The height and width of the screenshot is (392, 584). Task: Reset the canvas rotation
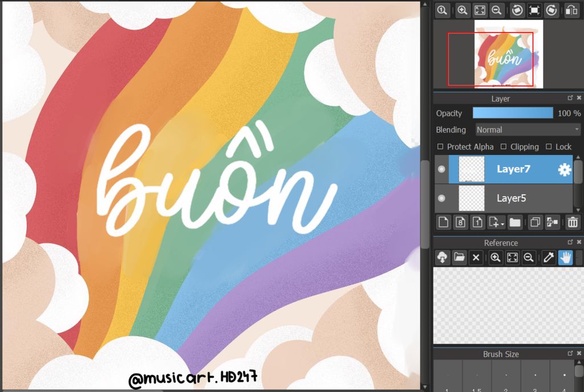pos(534,10)
